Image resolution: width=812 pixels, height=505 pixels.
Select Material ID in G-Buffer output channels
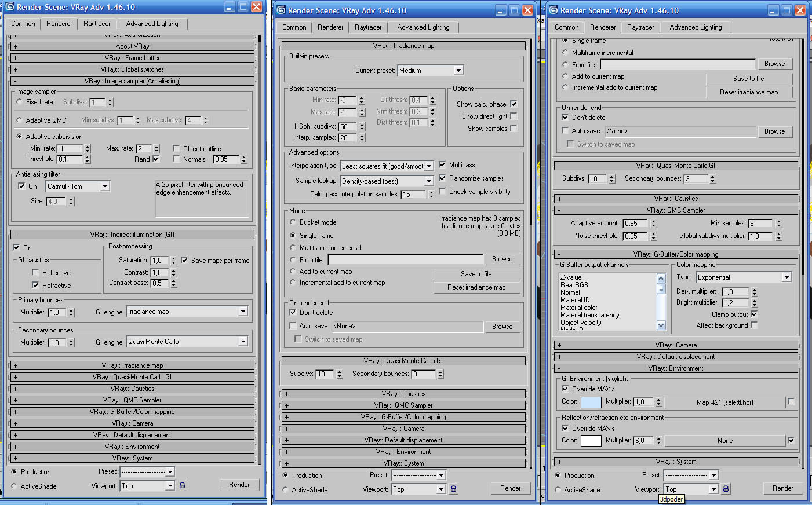[x=575, y=300]
